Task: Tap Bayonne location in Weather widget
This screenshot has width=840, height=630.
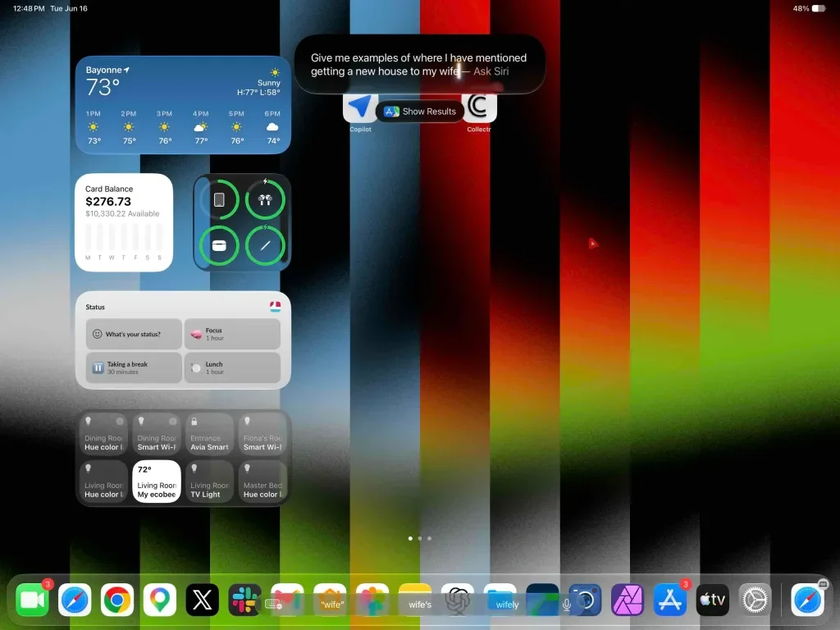Action: [107, 70]
